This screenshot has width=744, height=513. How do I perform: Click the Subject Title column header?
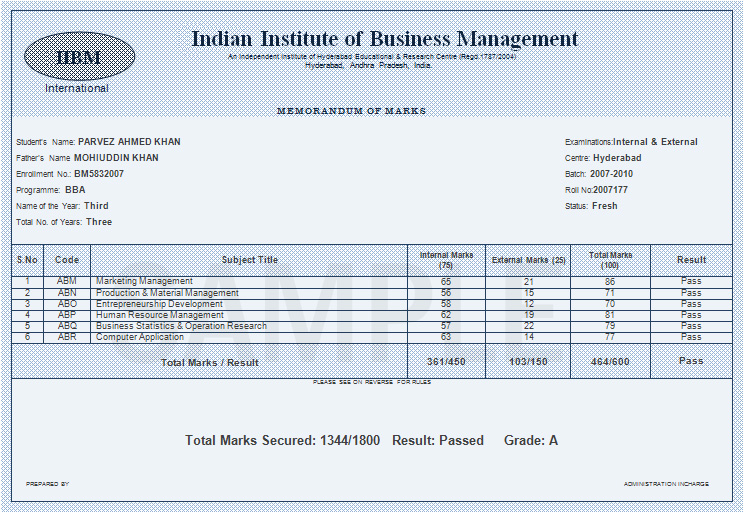coord(250,260)
